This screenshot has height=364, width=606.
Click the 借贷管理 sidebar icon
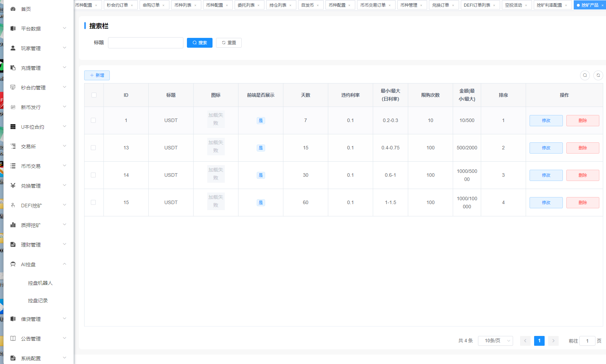(13, 319)
